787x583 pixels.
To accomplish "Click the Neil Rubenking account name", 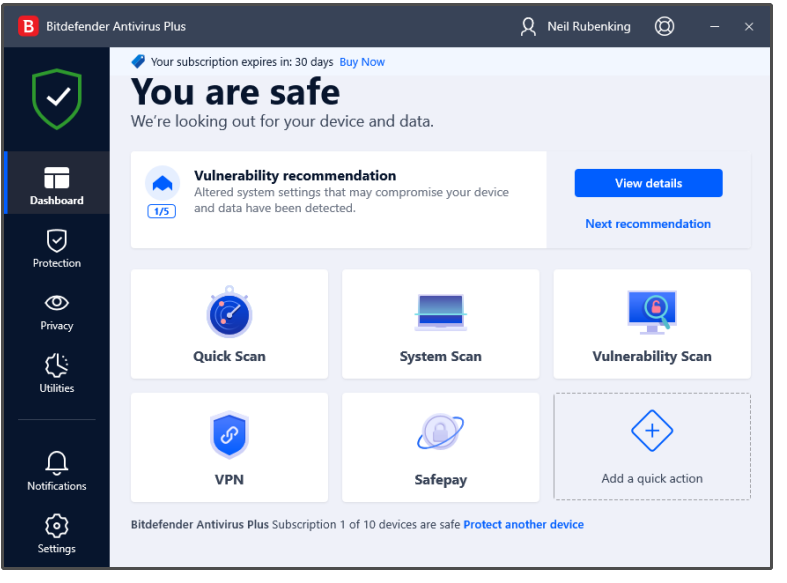I will (589, 27).
